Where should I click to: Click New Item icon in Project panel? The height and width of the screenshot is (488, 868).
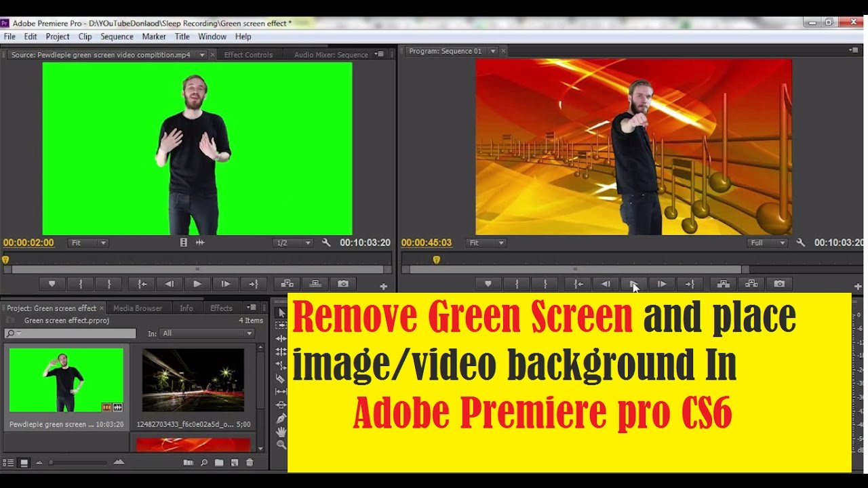[235, 463]
